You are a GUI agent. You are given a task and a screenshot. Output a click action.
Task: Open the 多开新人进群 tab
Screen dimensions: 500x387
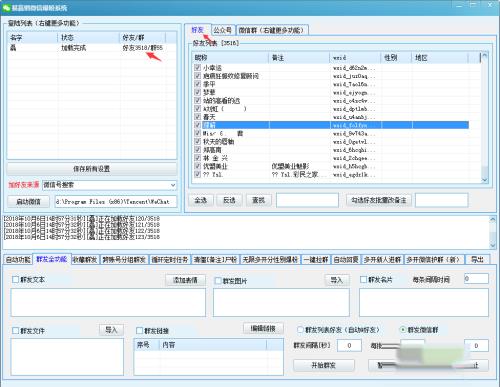click(x=382, y=260)
